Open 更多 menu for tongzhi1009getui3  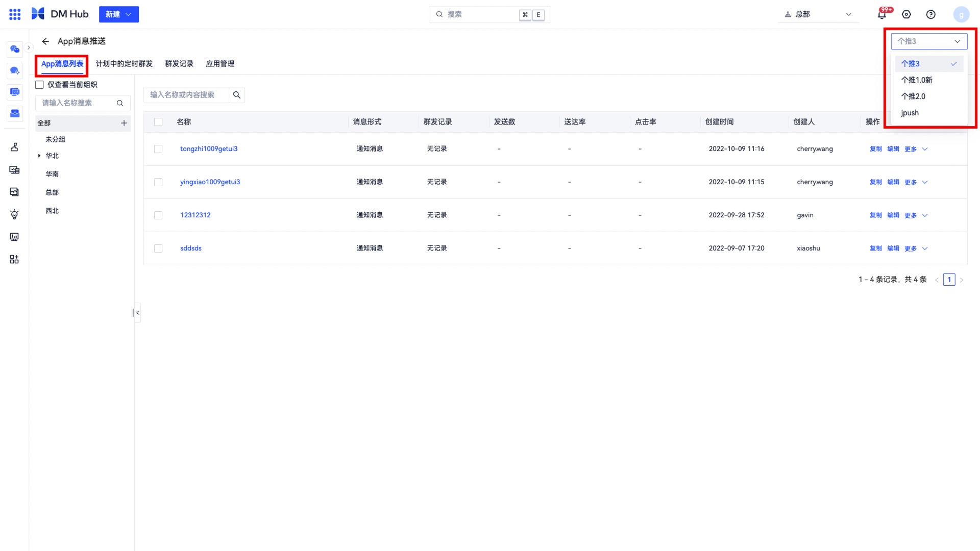click(916, 149)
